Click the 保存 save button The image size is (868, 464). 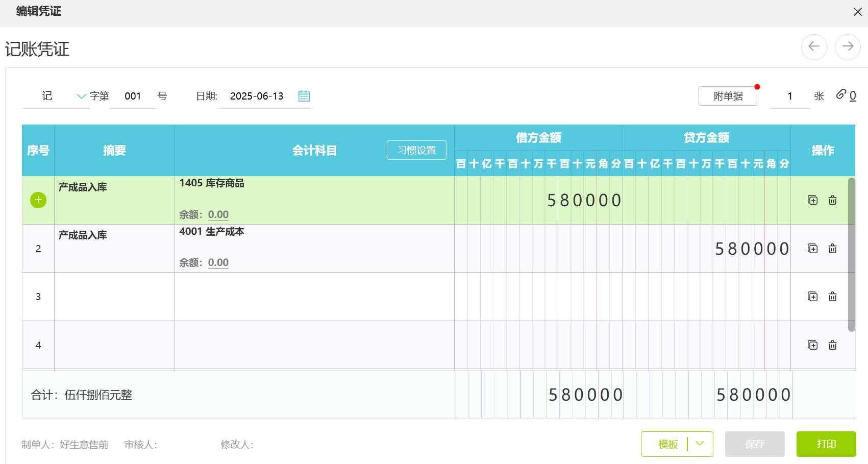(755, 444)
